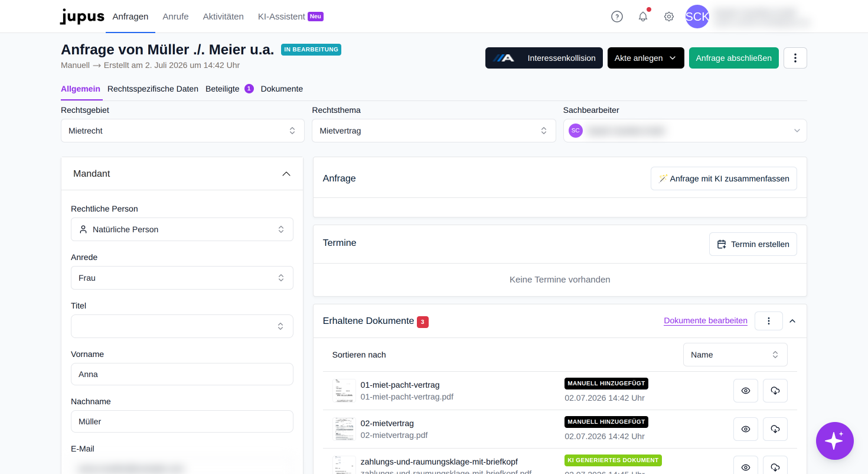
Task: Click into the Nachname field containing Müller
Action: (182, 421)
